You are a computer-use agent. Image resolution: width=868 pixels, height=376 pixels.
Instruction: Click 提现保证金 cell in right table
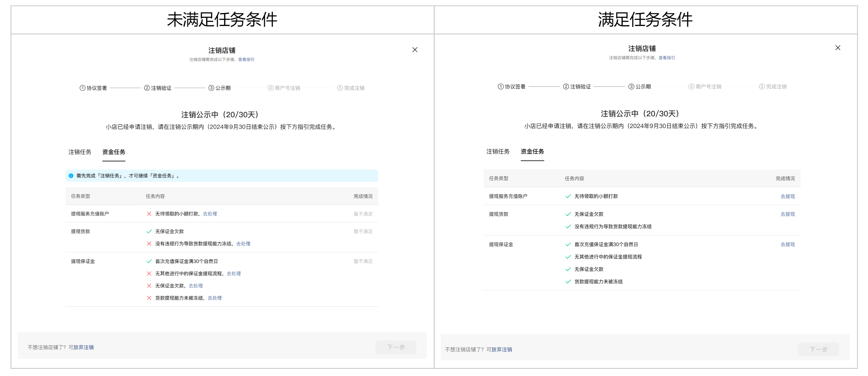click(501, 244)
